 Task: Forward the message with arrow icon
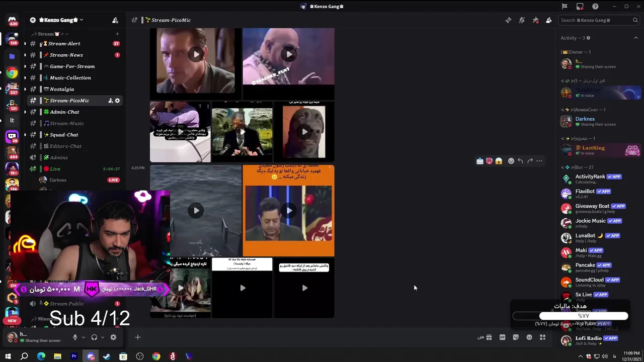[x=530, y=161]
